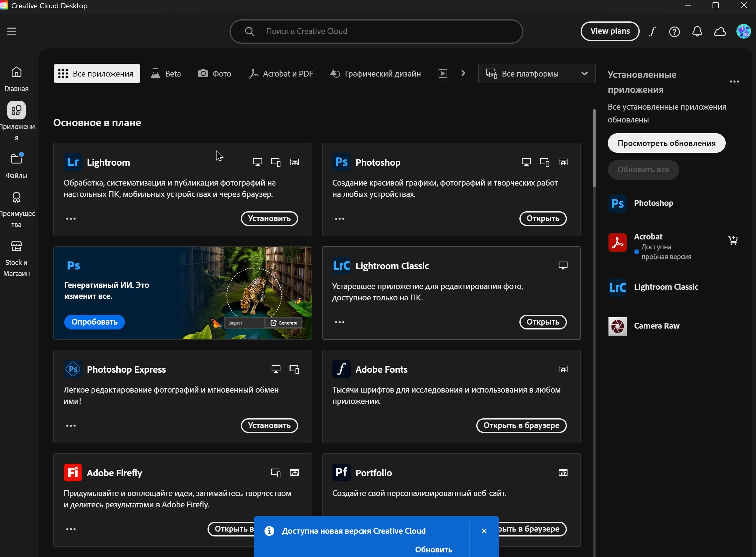Click the Creative Cloud search field
756x557 pixels.
pos(376,31)
